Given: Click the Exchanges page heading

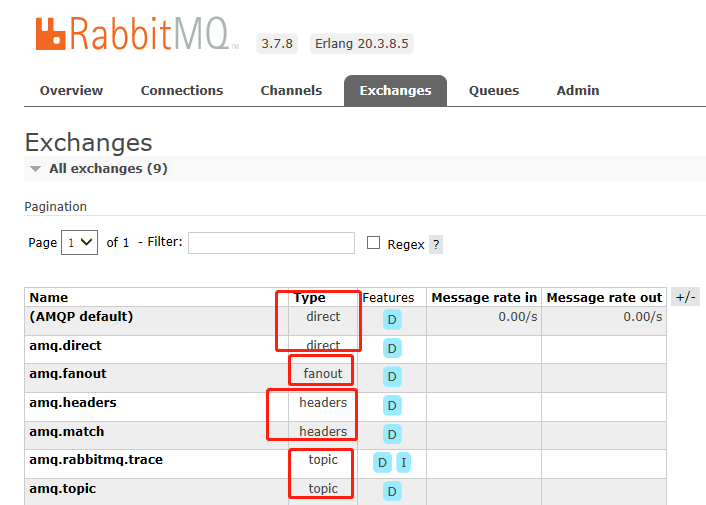Looking at the screenshot, I should pos(89,143).
